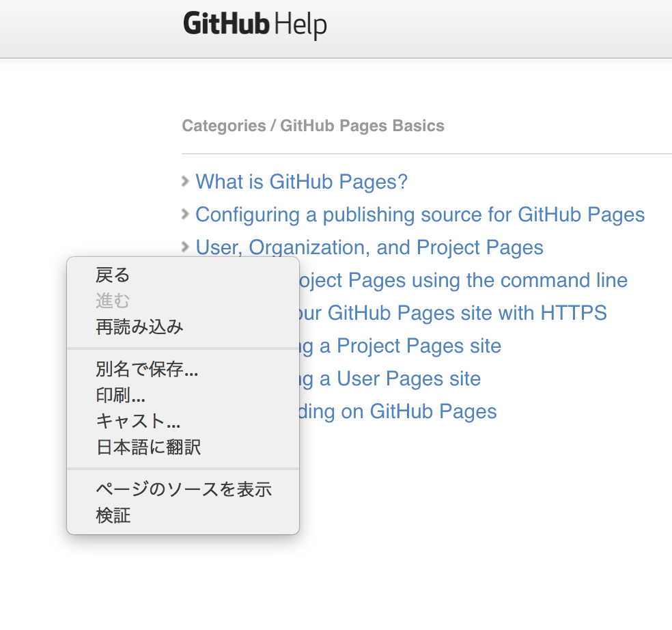The image size is (672, 630).
Task: Select 日本語に翻訳 (Translate to Japanese) entry
Action: coord(183,447)
